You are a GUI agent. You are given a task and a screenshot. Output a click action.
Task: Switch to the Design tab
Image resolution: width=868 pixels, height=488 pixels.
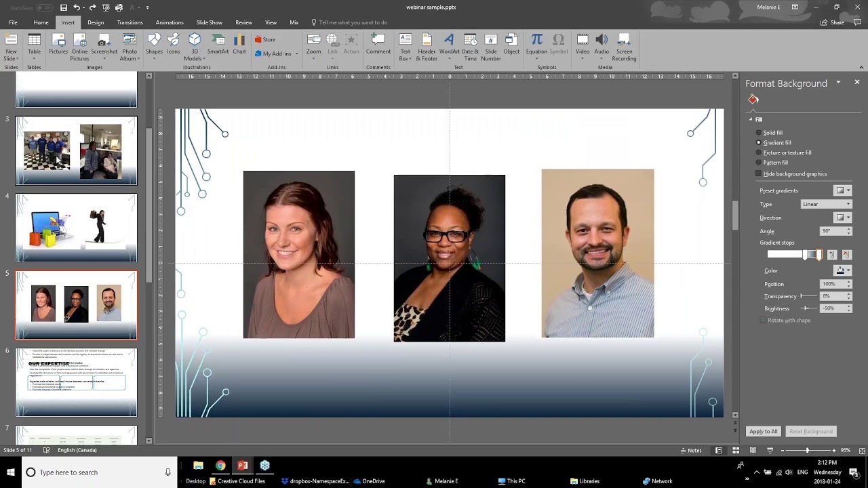coord(96,22)
